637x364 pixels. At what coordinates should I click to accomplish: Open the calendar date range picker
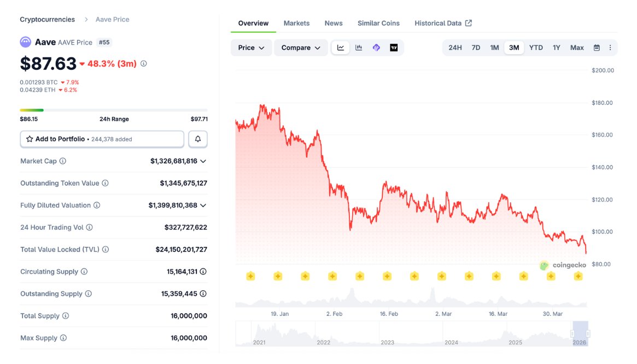(597, 48)
